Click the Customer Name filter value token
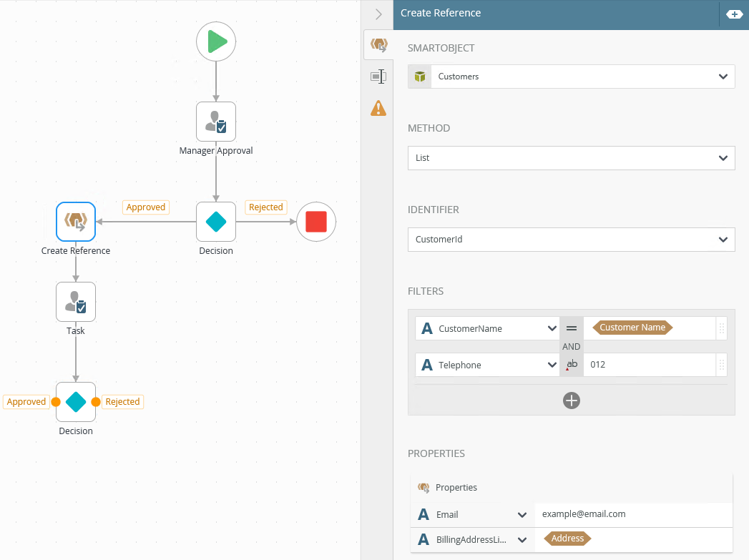This screenshot has height=560, width=749. pos(632,328)
